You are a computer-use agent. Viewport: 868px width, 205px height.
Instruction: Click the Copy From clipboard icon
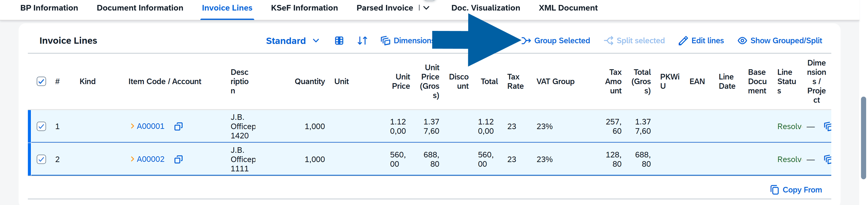[774, 190]
